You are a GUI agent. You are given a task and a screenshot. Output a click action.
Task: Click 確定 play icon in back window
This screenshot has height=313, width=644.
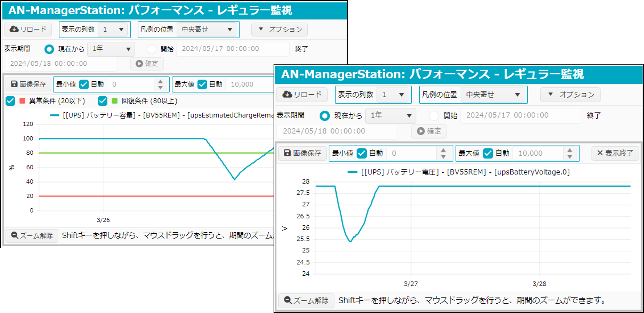tap(139, 63)
